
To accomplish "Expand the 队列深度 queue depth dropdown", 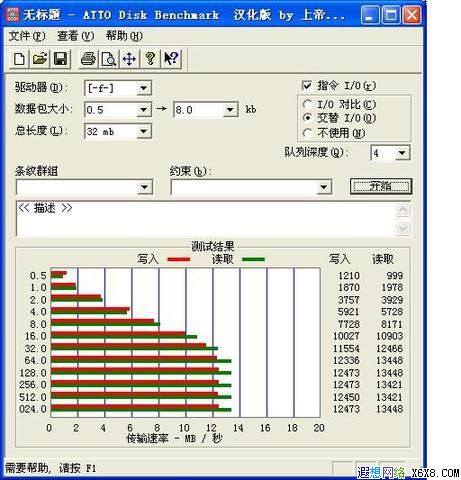I will (x=402, y=153).
